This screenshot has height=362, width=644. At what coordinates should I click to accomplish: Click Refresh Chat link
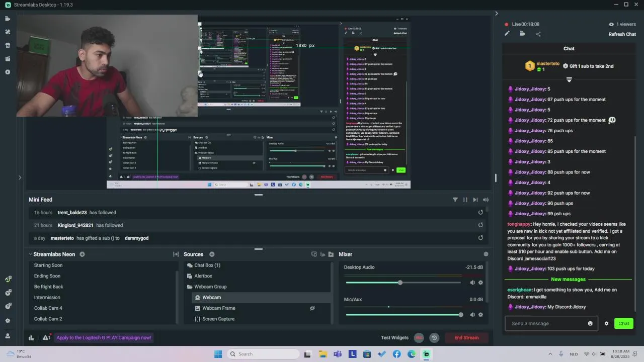click(x=622, y=34)
